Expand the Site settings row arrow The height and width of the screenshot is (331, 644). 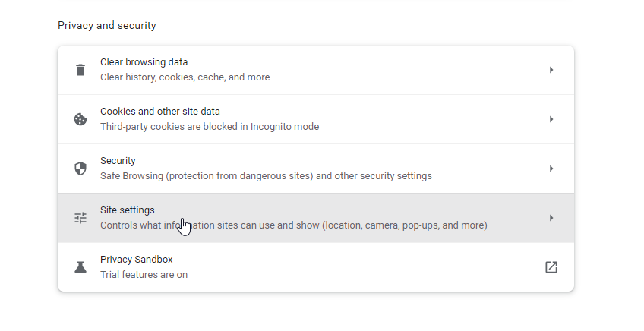[x=551, y=218]
